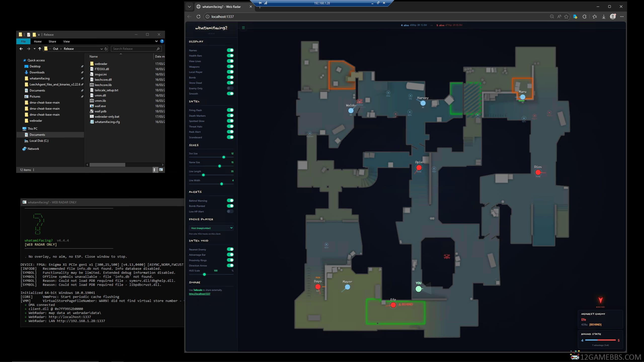
Task: Open the favorites list icon in browser toolbar
Action: point(594,17)
